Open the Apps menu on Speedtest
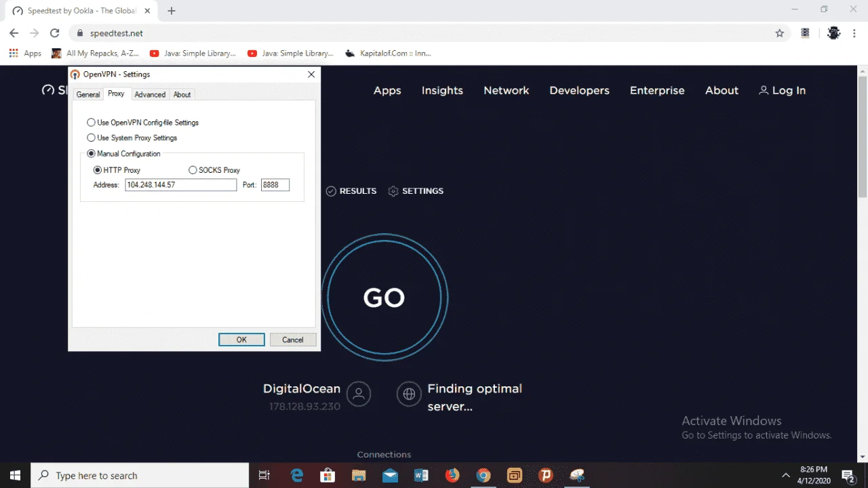 (x=387, y=90)
